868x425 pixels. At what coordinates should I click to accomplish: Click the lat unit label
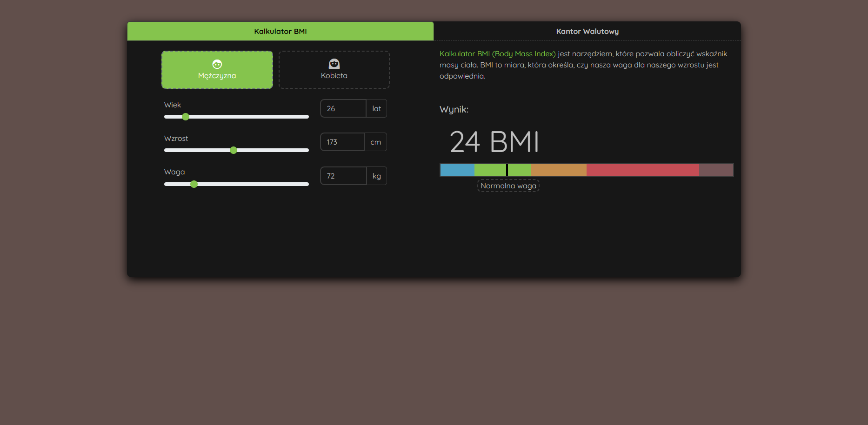(377, 108)
